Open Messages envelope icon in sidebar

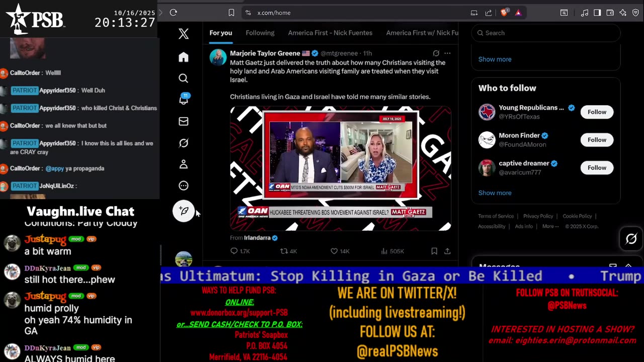coord(184,121)
